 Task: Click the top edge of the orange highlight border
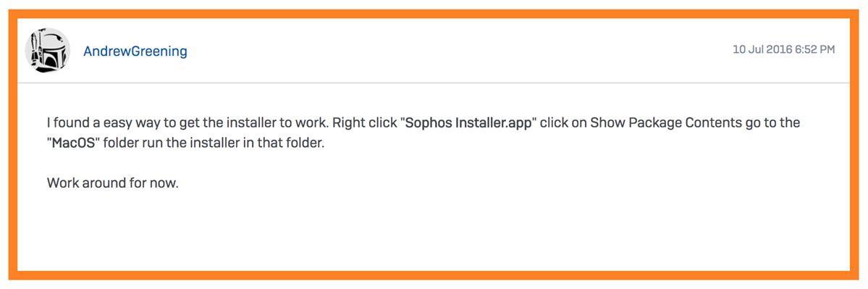(x=434, y=14)
